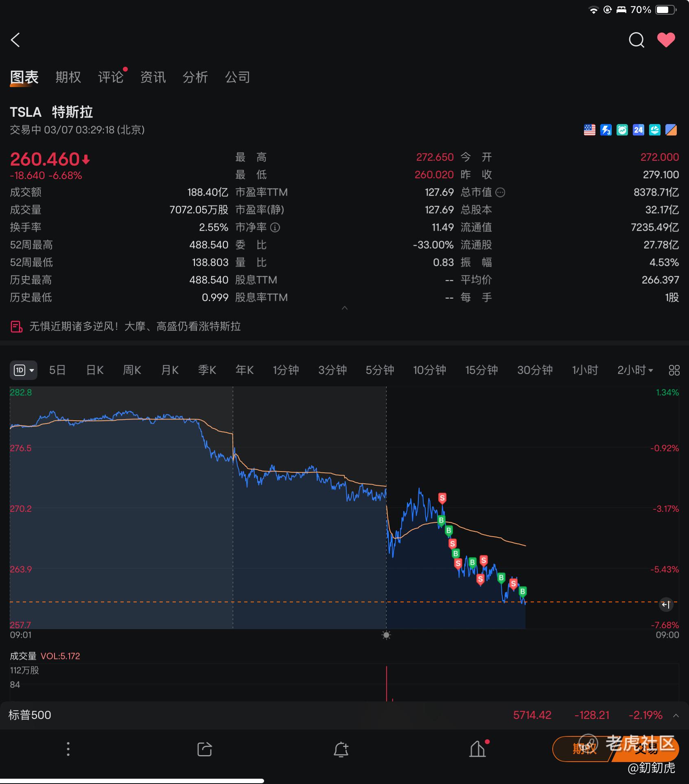Viewport: 689px width, 784px height.
Task: Open the 评论 tab
Action: coord(111,77)
